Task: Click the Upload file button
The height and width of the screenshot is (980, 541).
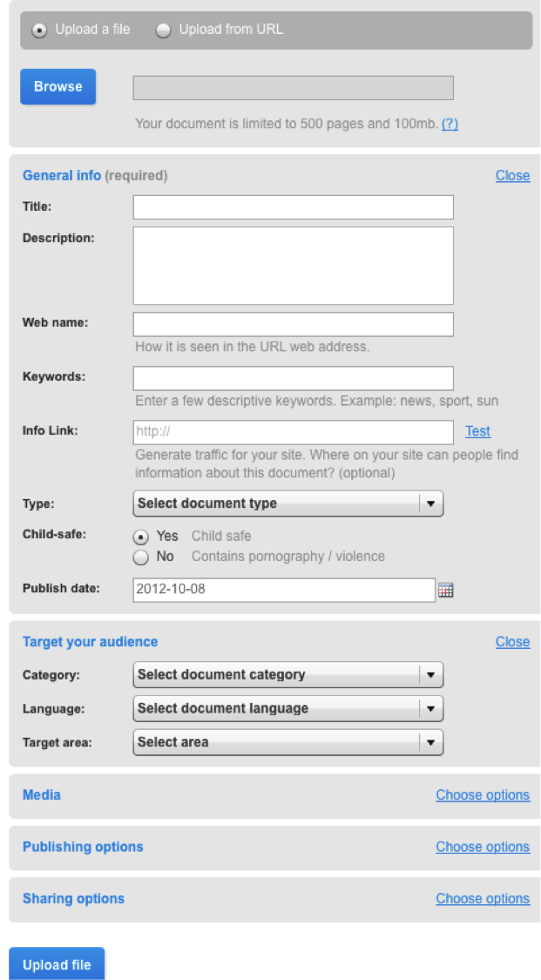Action: (x=57, y=965)
